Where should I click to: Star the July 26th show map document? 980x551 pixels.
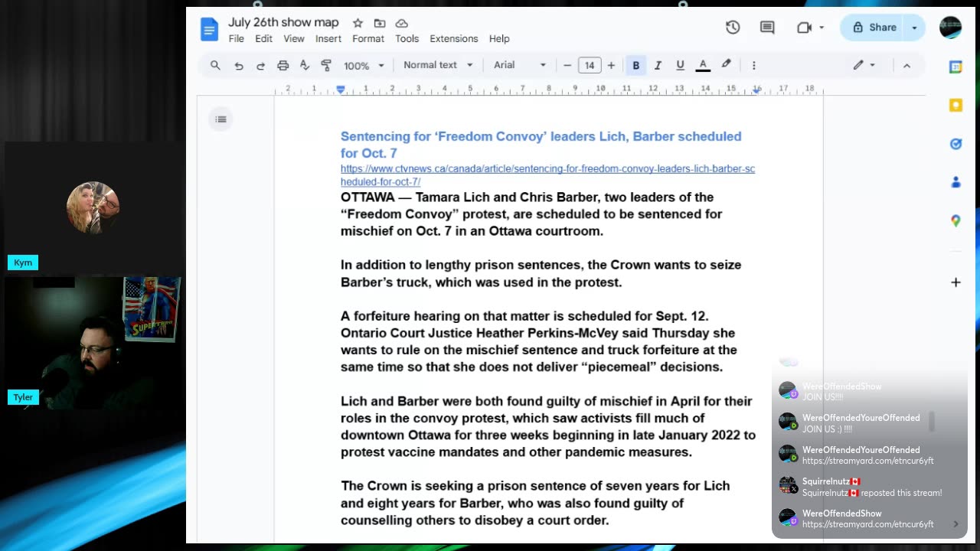click(358, 23)
